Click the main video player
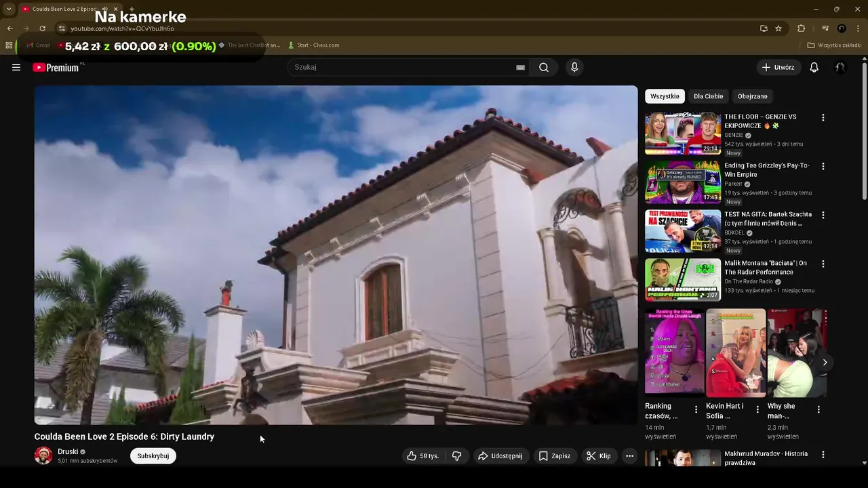Viewport: 868px width, 488px height. (336, 255)
